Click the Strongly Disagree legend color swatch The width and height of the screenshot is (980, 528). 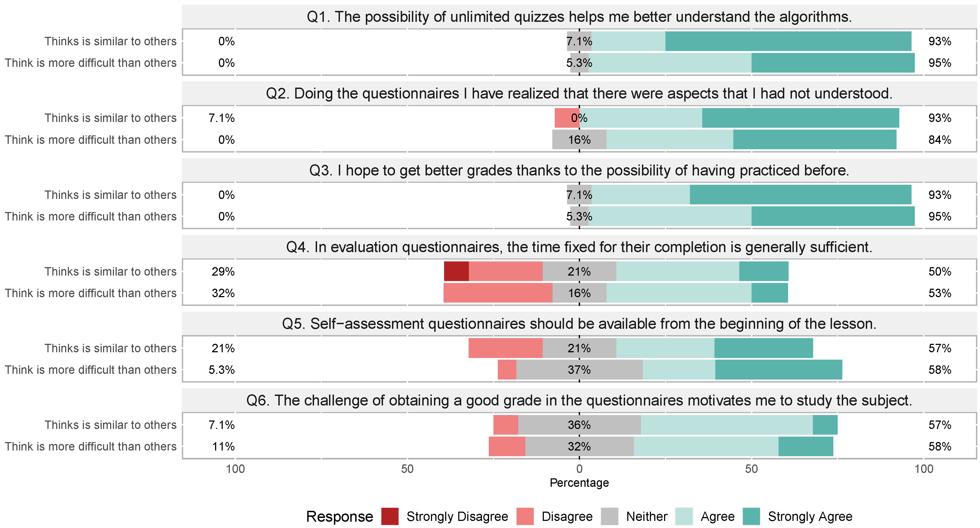[390, 516]
